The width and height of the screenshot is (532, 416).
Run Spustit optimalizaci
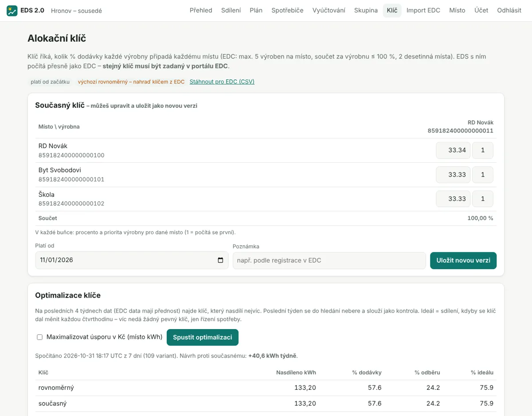(203, 337)
